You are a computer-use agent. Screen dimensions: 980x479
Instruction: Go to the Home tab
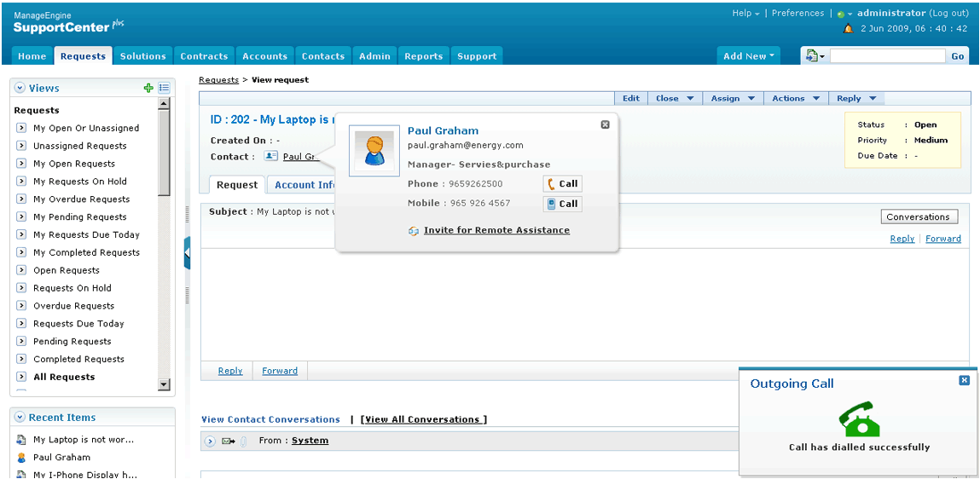tap(32, 56)
